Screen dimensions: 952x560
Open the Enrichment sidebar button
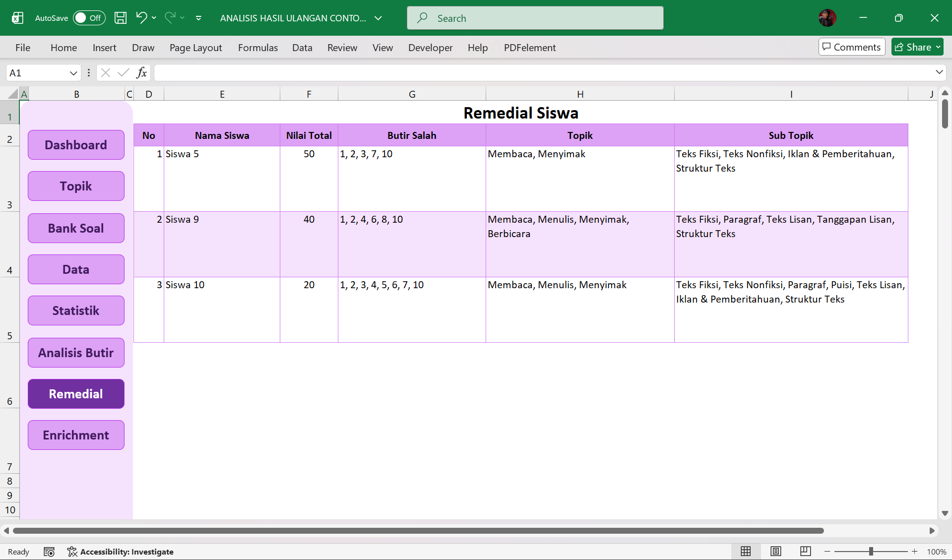[76, 435]
